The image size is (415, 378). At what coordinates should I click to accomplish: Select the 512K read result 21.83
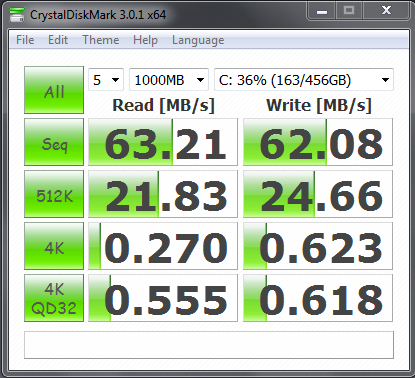tap(163, 194)
